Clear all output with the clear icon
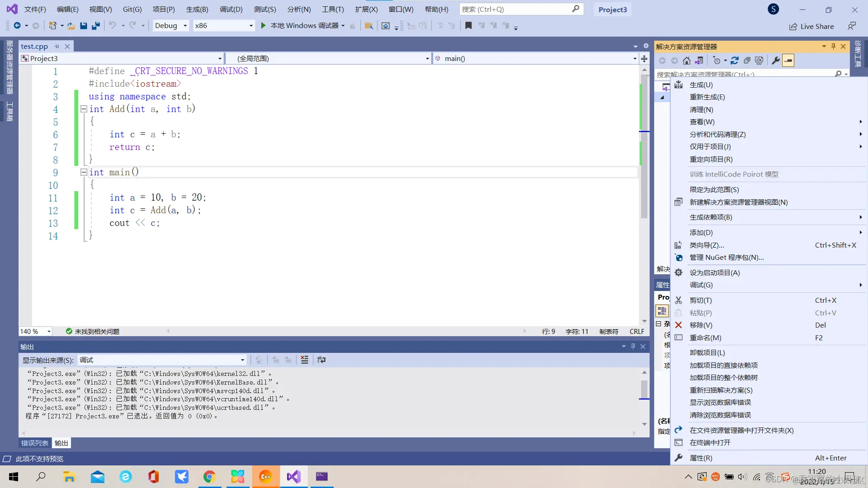Viewport: 868px width, 488px height. [x=304, y=360]
